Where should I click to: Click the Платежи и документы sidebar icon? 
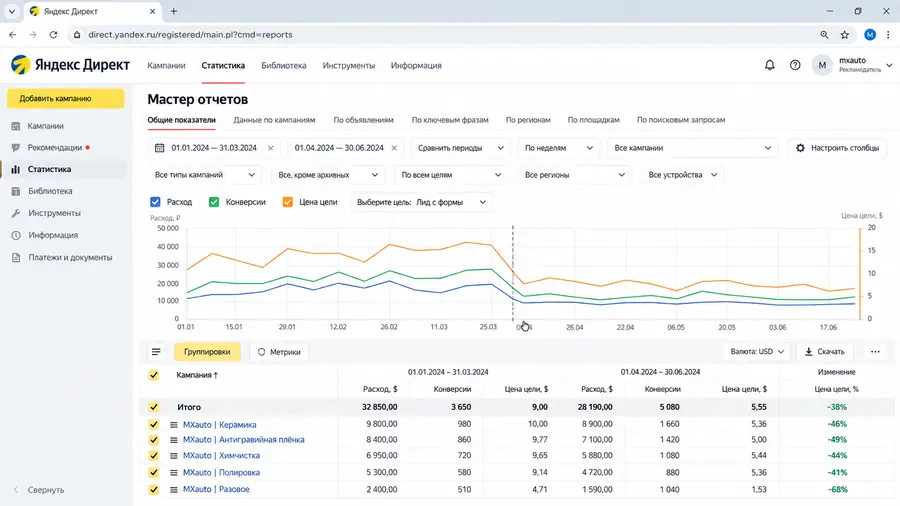(16, 258)
